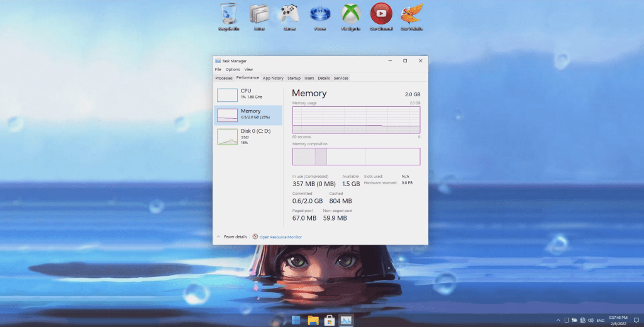Open the Power desktop icon
The height and width of the screenshot is (327, 644).
320,16
